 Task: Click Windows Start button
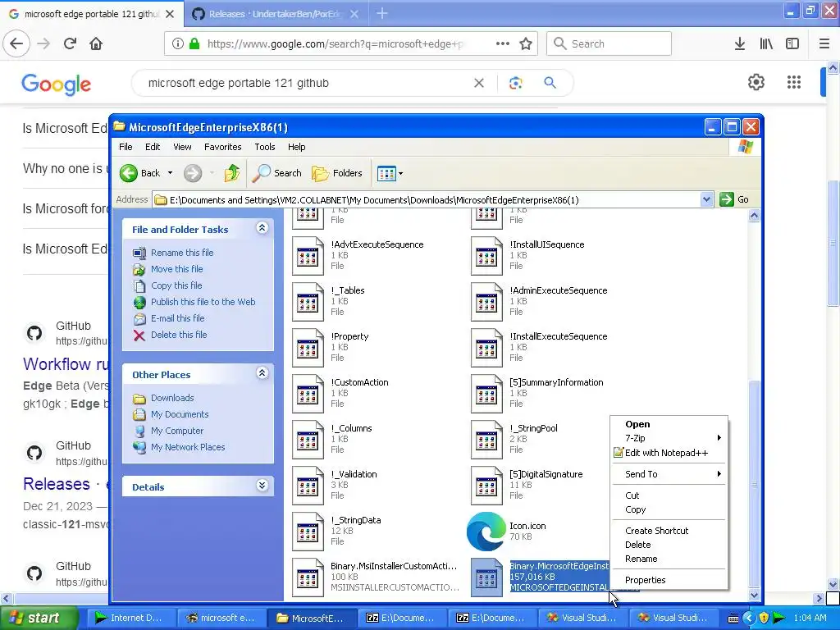pos(39,619)
